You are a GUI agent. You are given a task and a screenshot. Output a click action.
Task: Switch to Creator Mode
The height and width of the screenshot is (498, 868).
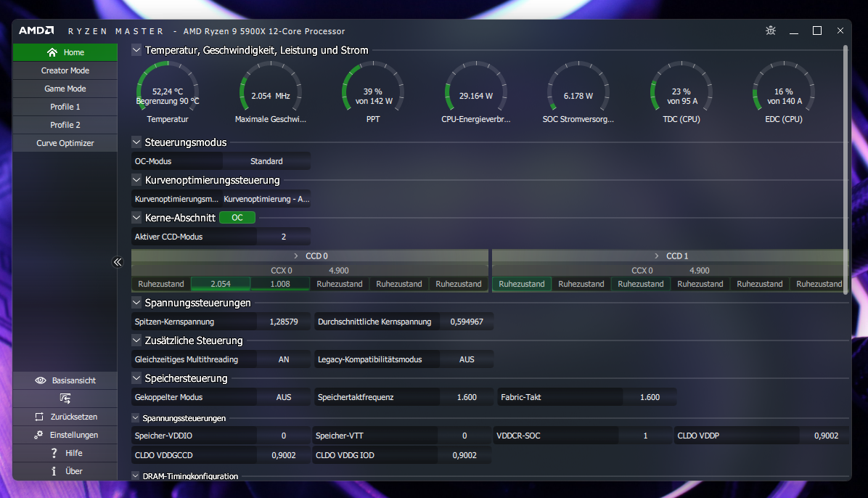[x=65, y=70]
